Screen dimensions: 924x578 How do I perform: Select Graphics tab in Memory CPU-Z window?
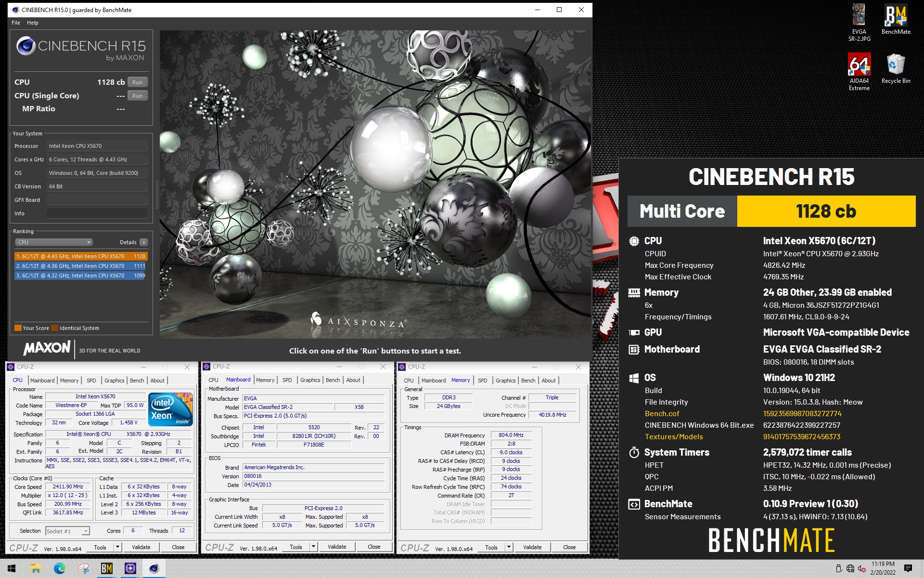coord(506,381)
